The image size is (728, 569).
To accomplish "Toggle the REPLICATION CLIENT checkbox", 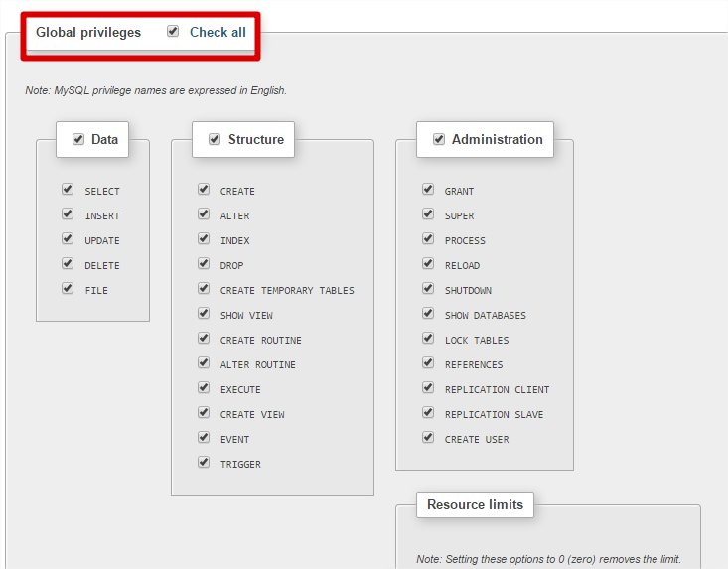I will point(428,387).
